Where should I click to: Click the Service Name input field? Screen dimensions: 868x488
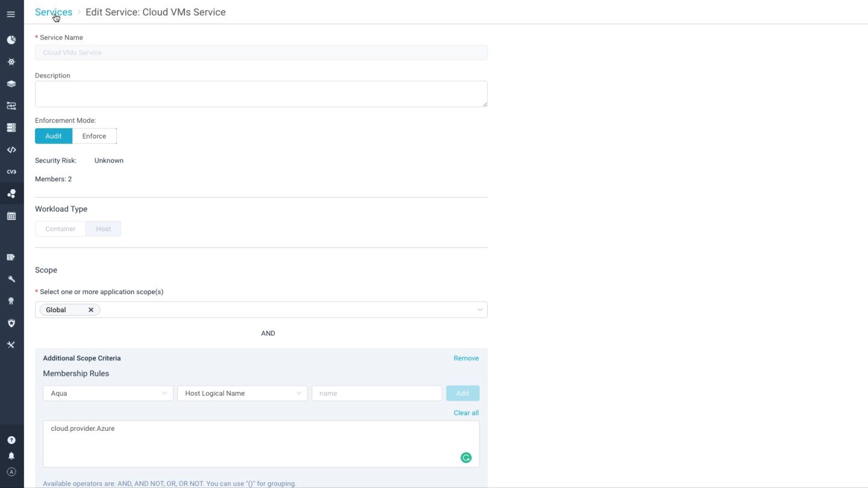(261, 52)
